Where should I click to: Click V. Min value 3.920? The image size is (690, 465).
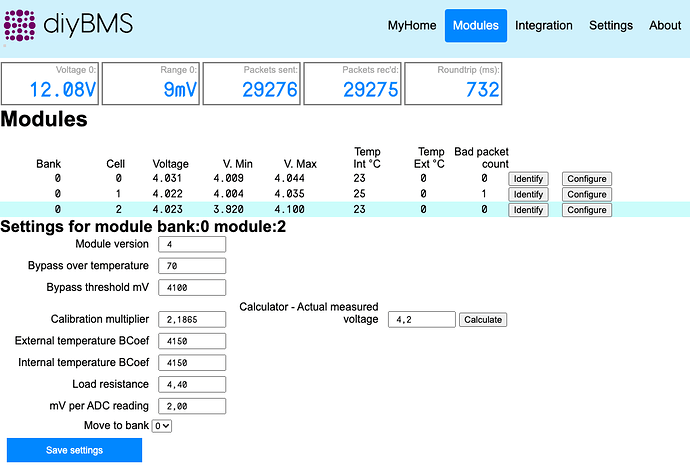click(x=228, y=209)
